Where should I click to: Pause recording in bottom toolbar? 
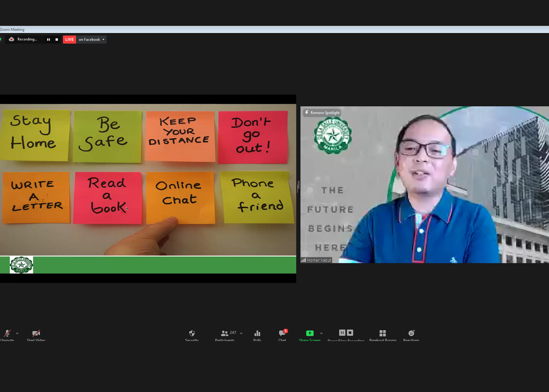(342, 333)
